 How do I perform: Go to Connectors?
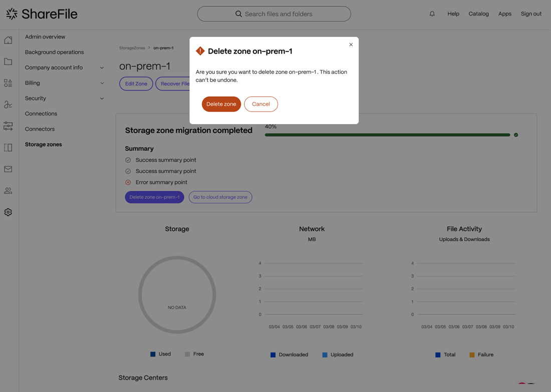click(40, 129)
